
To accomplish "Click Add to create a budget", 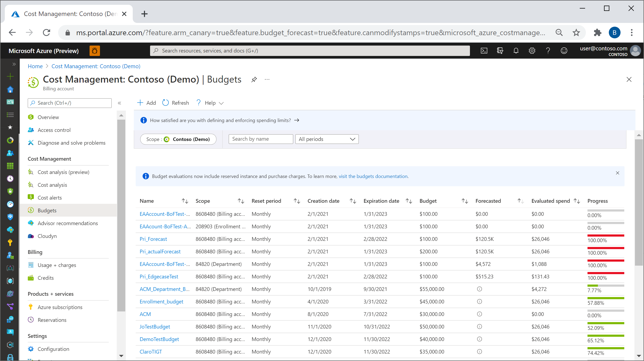I will 146,103.
